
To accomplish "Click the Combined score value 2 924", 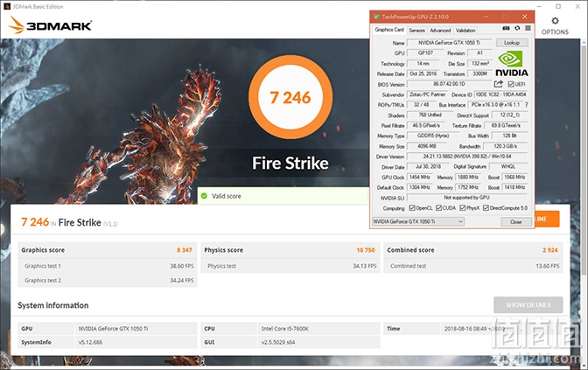I will (549, 250).
